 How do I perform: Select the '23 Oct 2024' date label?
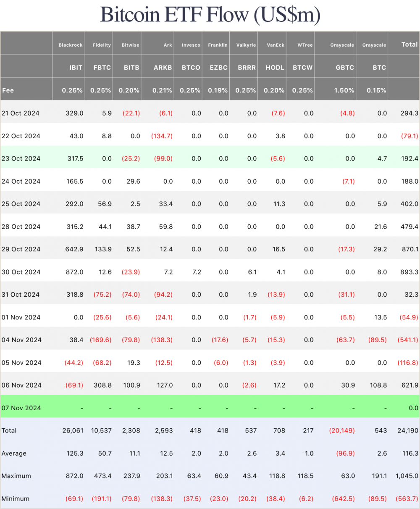(21, 158)
